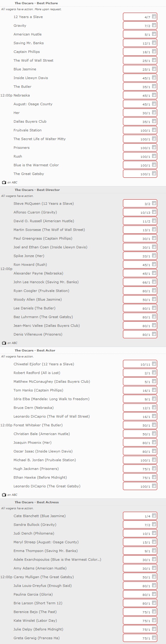Select American Hustle 5/1 checkbox

coord(154,34)
